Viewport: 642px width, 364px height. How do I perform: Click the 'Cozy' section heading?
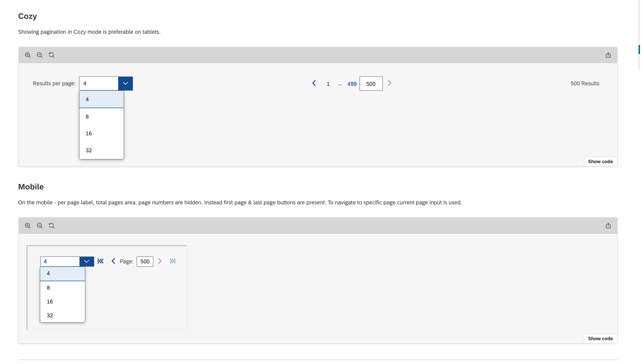[28, 16]
